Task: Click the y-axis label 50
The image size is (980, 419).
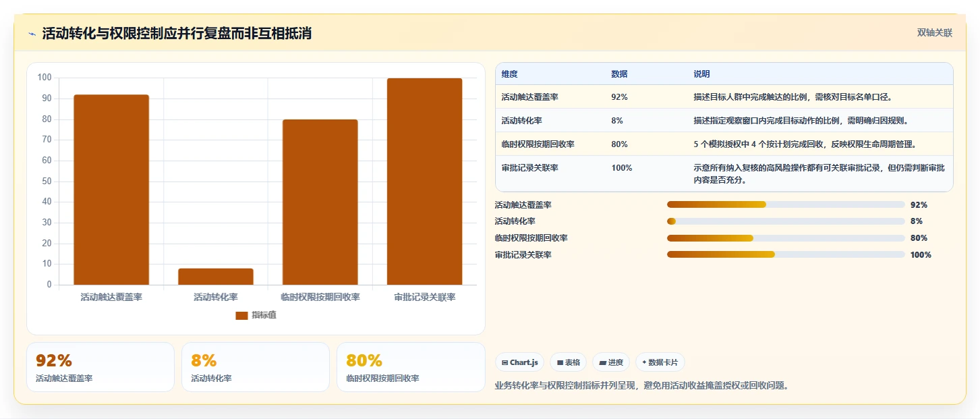Action: coord(47,181)
